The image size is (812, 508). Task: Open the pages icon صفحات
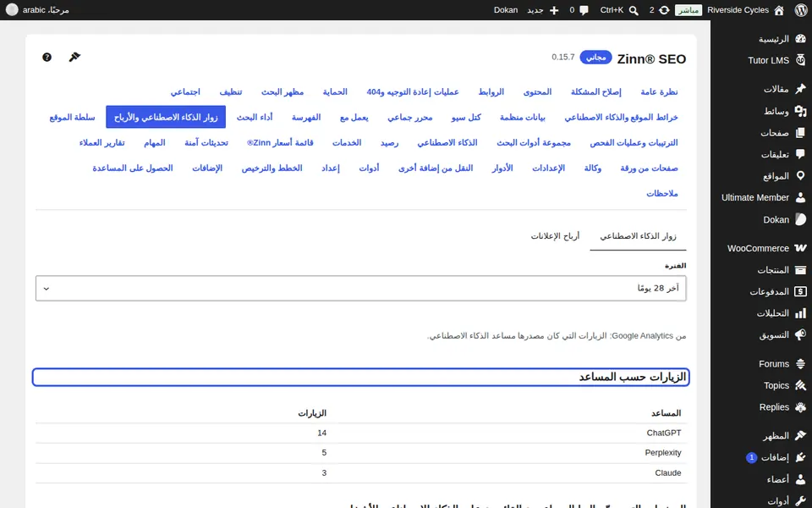point(801,133)
